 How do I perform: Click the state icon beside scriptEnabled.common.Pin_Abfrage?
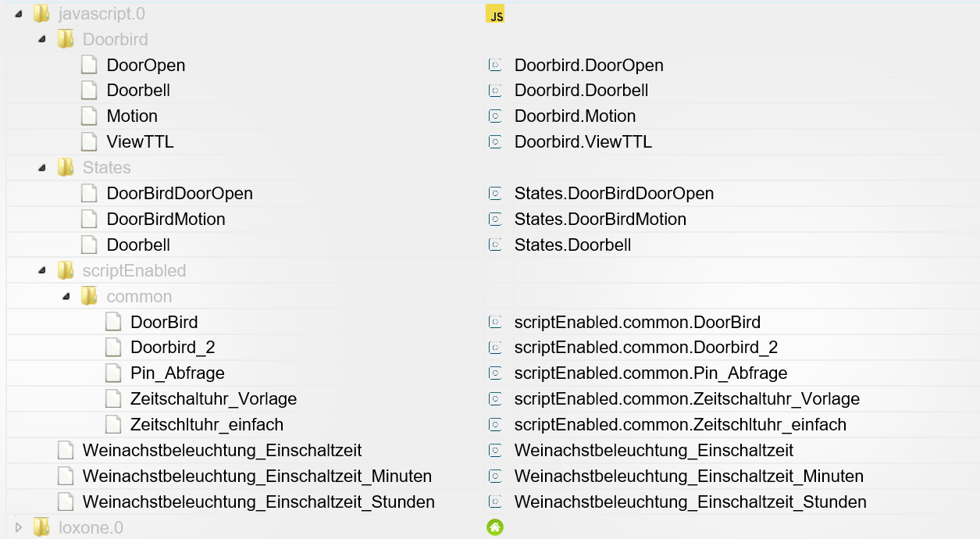point(494,373)
